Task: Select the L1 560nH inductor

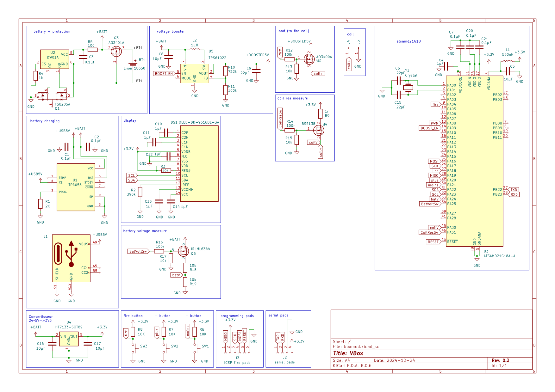Action: tap(508, 62)
